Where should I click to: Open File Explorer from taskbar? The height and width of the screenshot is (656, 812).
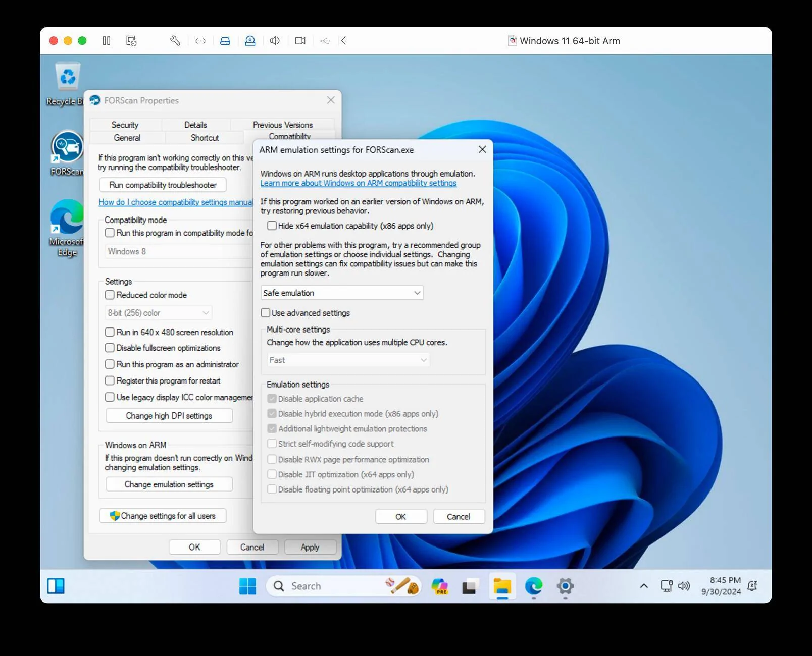click(x=502, y=586)
